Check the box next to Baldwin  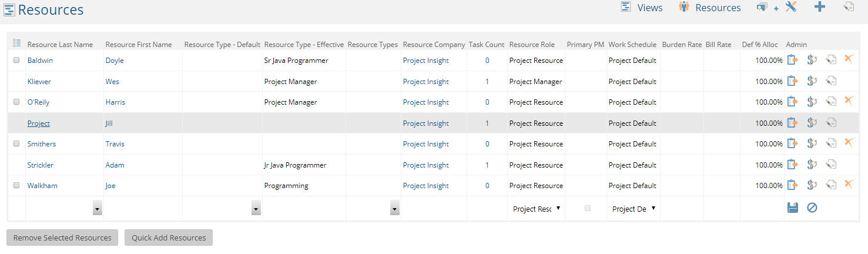16,60
